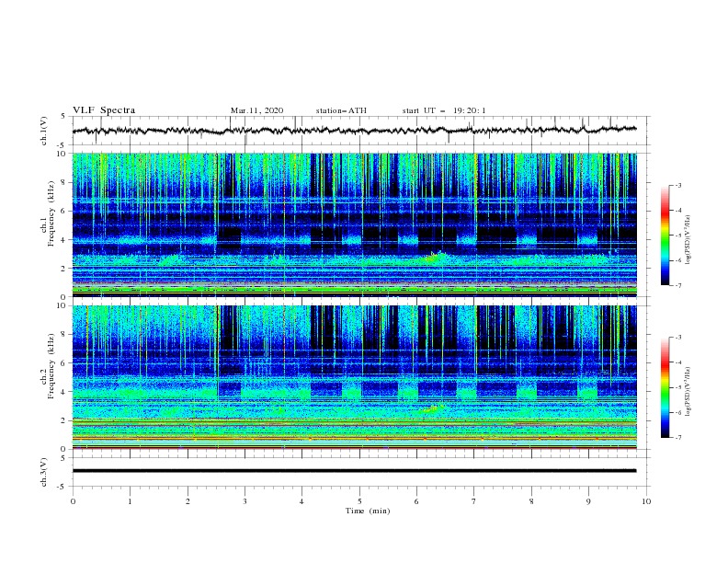This screenshot has height=563, width=728.
Task: Click the '-7' label on lower colorbar
Action: [677, 438]
